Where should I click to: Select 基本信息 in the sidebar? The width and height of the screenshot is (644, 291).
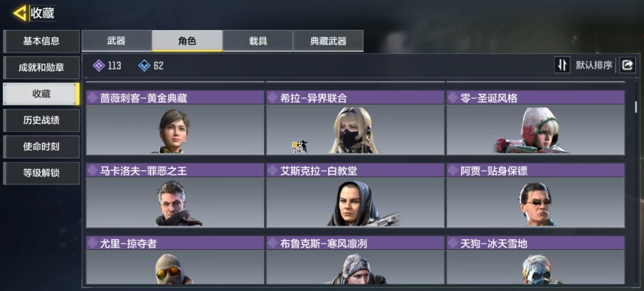tap(41, 41)
